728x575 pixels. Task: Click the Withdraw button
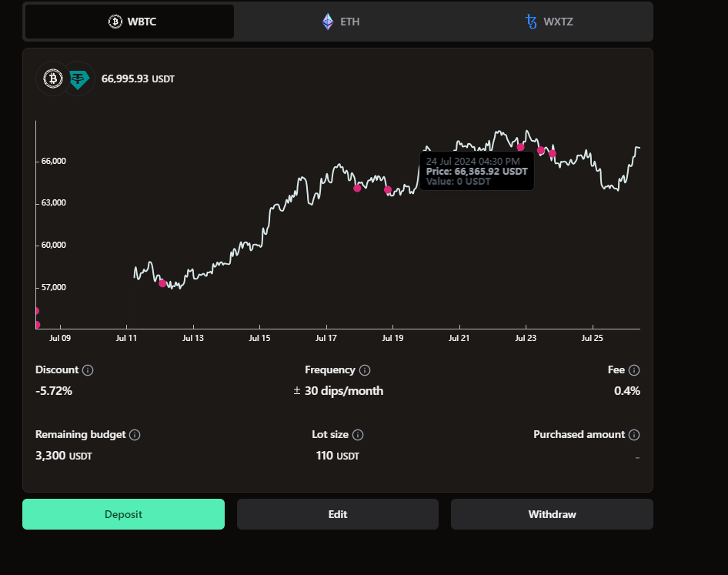tap(552, 514)
